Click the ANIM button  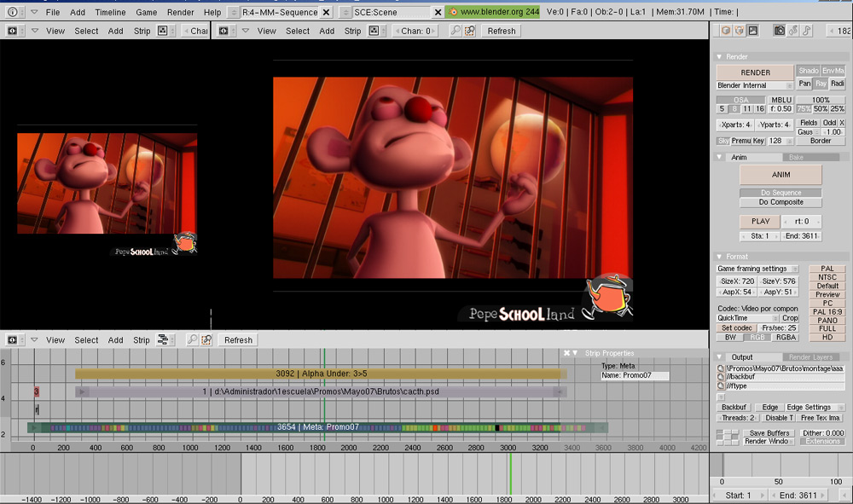pyautogui.click(x=780, y=175)
